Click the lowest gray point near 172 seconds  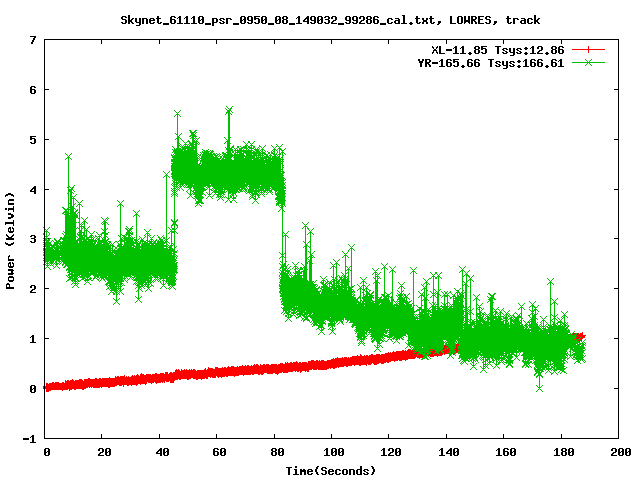coord(539,387)
